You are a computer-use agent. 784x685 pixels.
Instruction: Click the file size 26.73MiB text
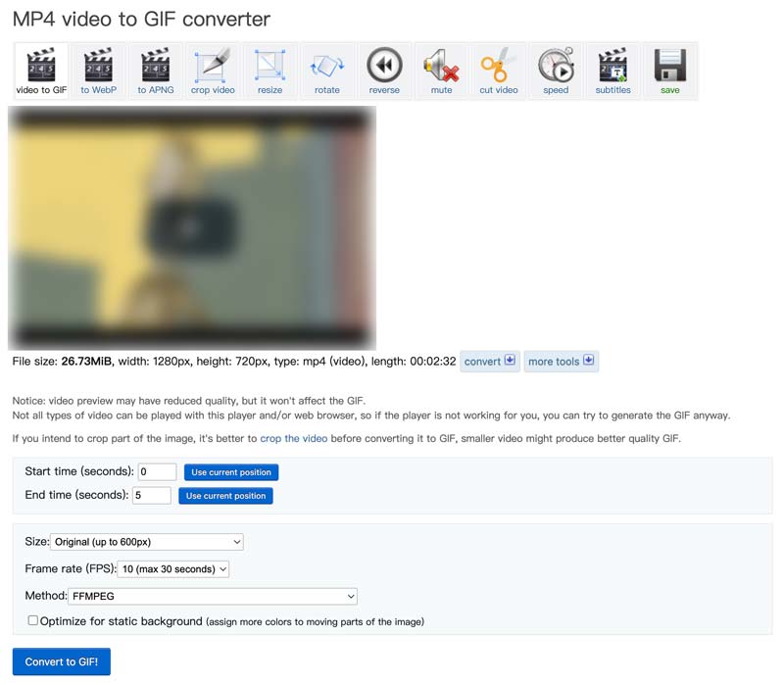click(86, 361)
